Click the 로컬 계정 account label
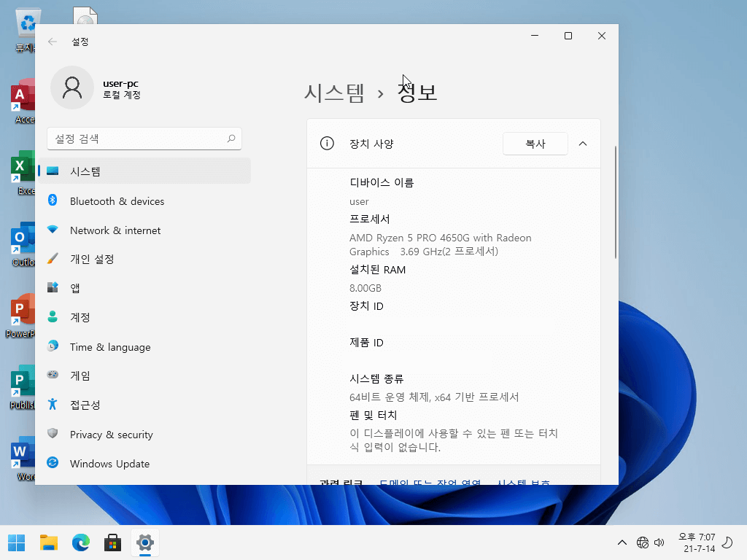Screen dimensions: 747x560 [x=122, y=95]
